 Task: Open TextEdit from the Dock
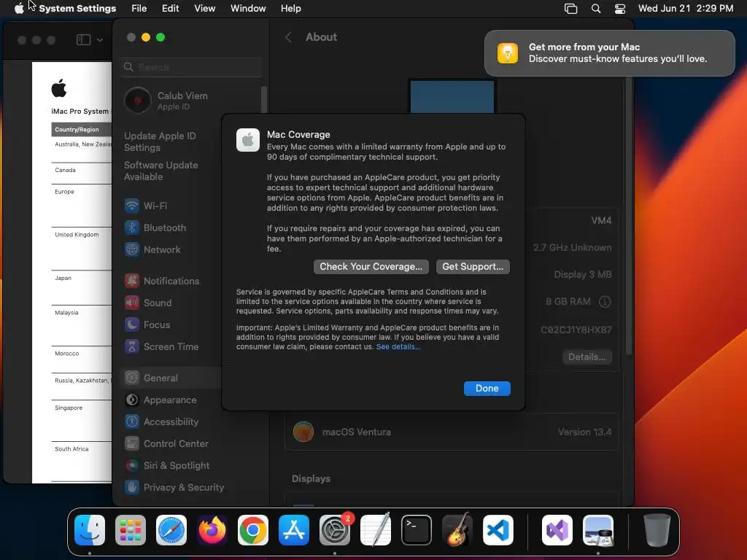(376, 530)
